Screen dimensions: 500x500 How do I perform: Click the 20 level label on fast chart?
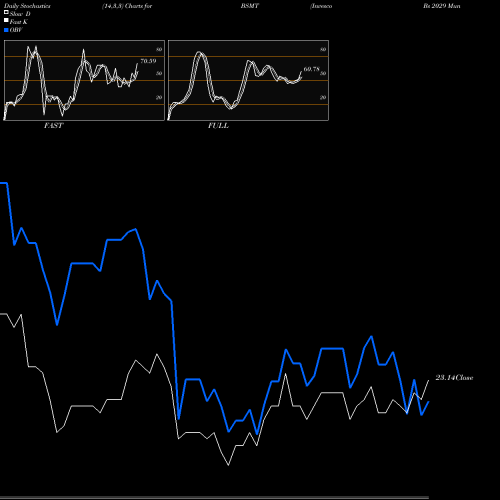point(159,97)
